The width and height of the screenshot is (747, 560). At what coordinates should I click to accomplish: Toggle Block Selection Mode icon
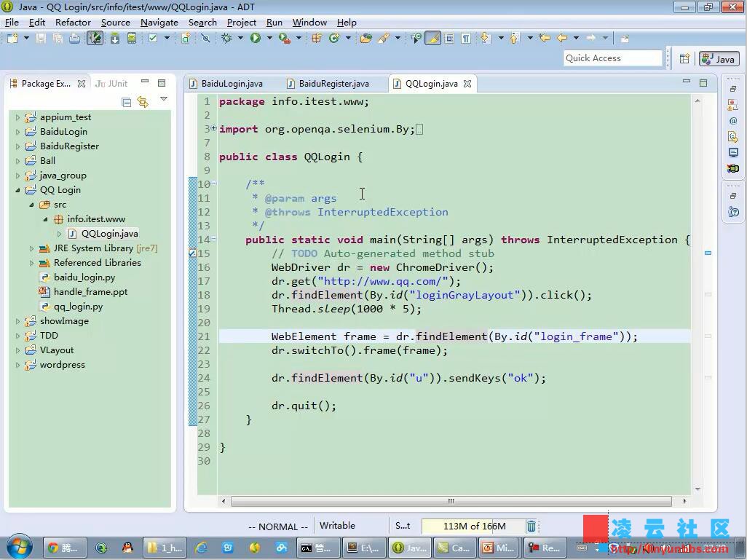coord(449,38)
